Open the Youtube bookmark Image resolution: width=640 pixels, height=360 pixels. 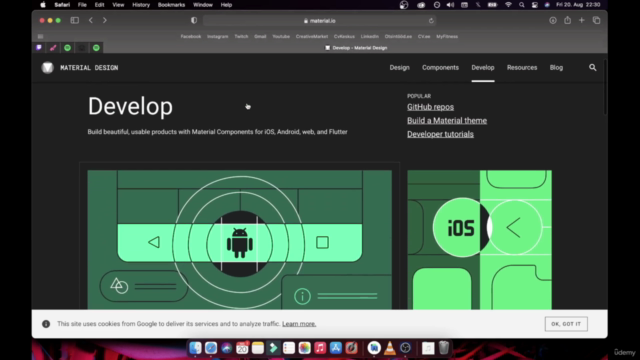coord(281,36)
